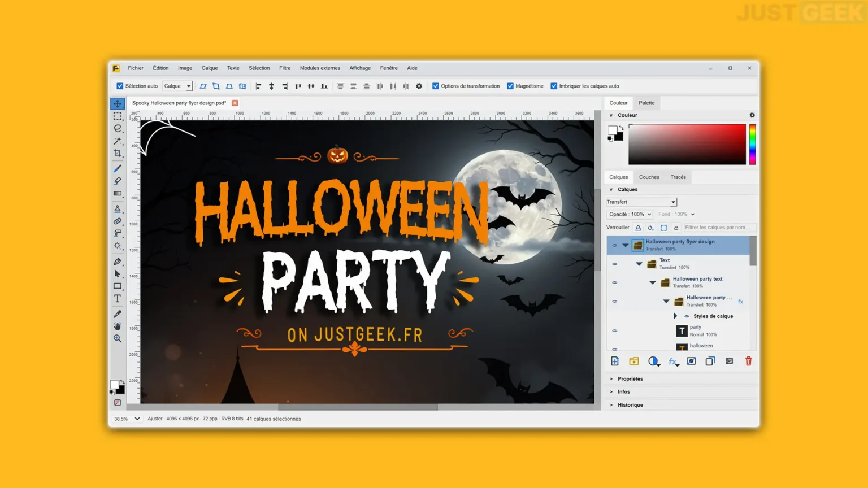
Task: Select the Magic Wand tool
Action: click(118, 141)
